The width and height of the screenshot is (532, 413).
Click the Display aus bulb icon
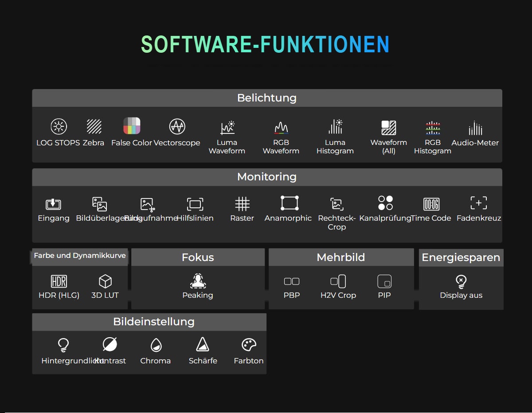click(461, 281)
